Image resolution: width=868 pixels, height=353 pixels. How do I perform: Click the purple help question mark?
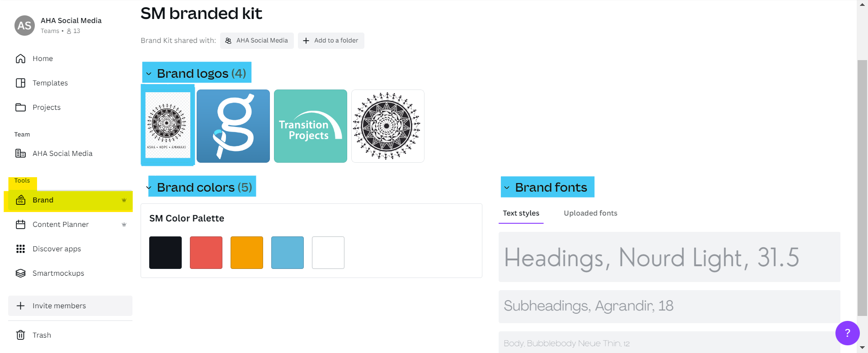[x=847, y=333]
